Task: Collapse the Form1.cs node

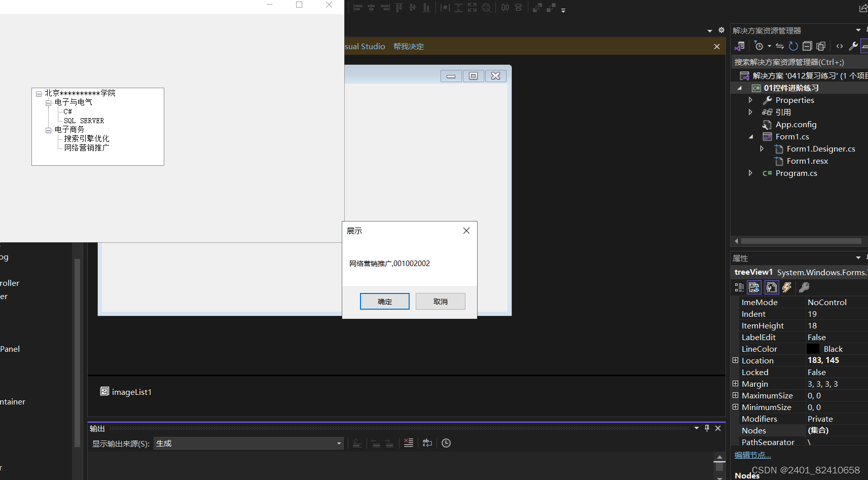Action: tap(751, 136)
